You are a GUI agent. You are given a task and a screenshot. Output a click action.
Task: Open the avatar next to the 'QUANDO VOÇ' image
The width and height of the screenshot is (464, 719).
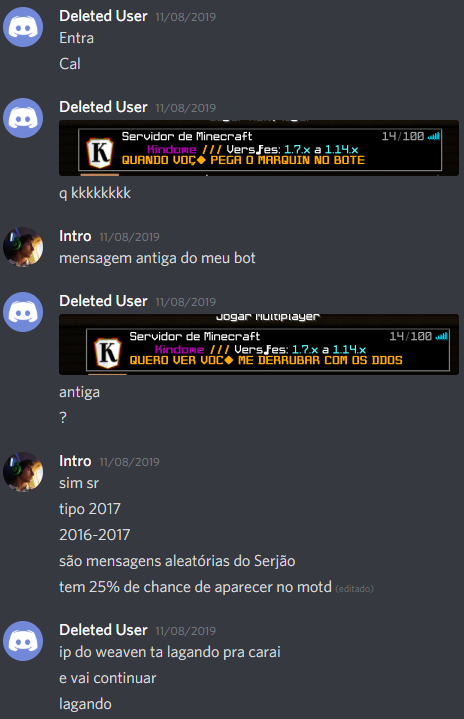coord(23,118)
